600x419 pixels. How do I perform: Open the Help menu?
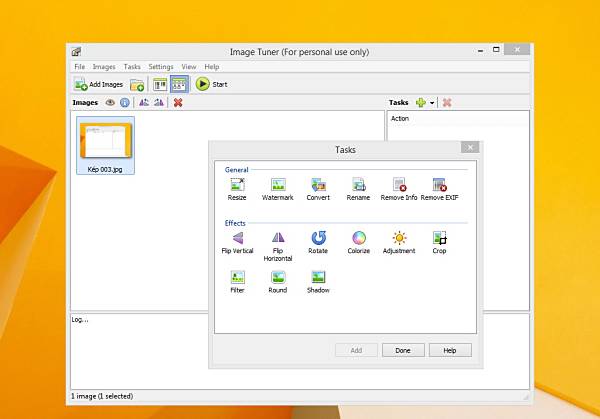[x=212, y=67]
